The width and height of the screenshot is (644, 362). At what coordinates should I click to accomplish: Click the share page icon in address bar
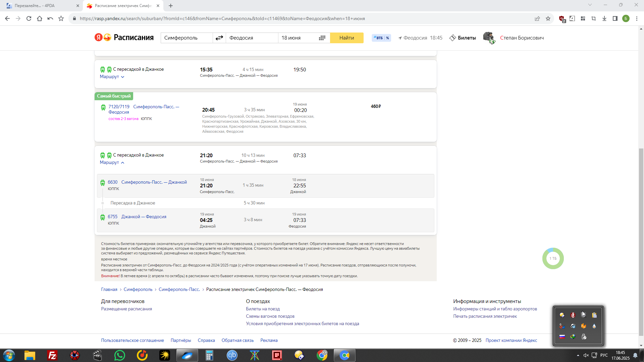[537, 18]
